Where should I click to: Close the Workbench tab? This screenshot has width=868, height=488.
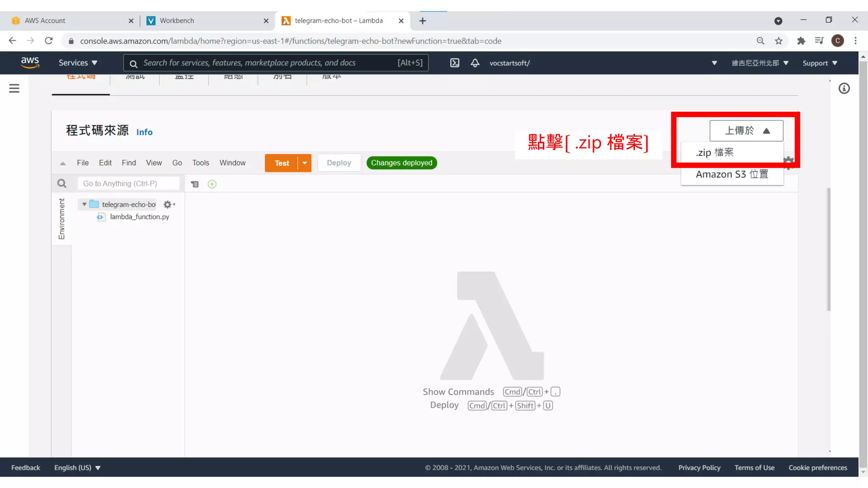(266, 21)
